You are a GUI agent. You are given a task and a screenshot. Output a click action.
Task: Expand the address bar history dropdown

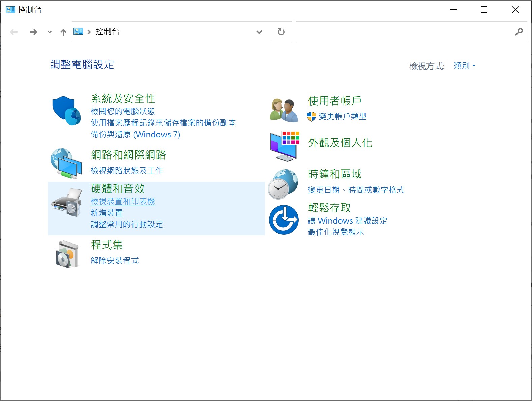click(259, 32)
